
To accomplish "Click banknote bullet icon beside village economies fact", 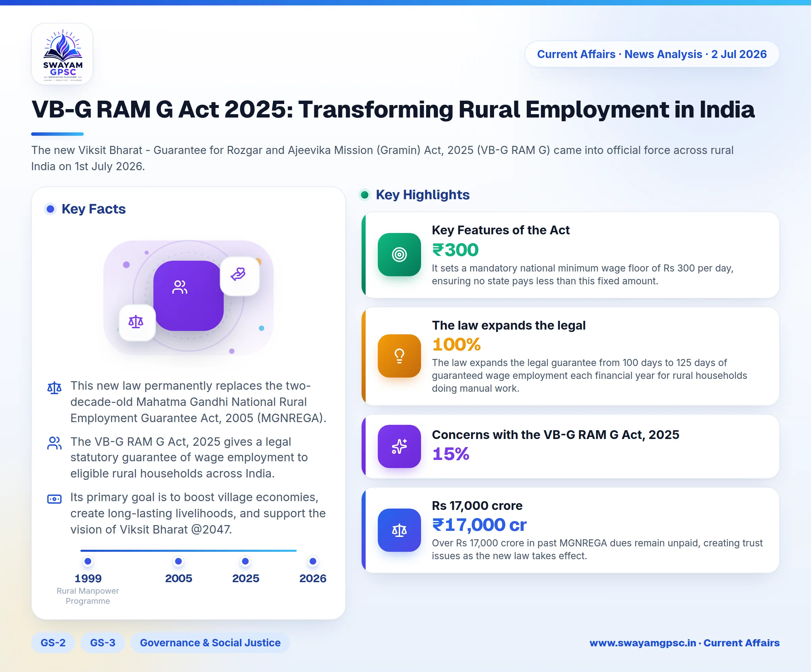I will pos(54,499).
